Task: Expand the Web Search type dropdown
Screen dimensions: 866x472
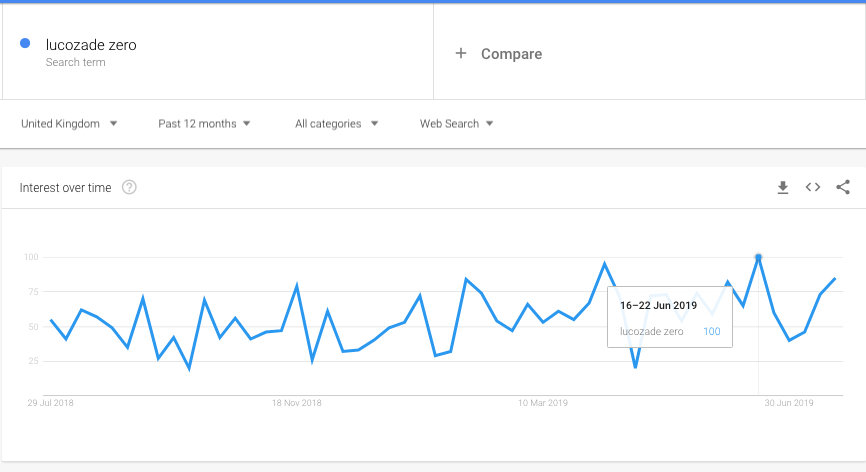Action: [456, 124]
